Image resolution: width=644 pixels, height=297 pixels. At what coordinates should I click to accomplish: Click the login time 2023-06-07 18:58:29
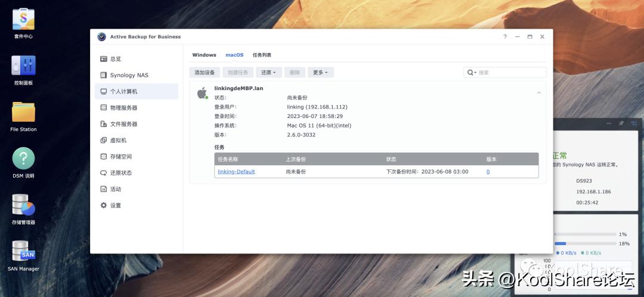coord(315,116)
